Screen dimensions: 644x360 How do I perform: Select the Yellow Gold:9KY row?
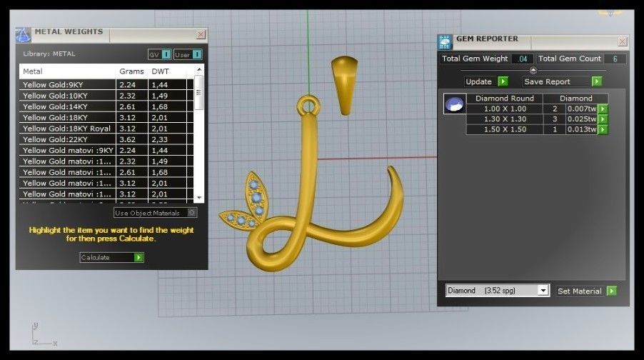[x=106, y=85]
